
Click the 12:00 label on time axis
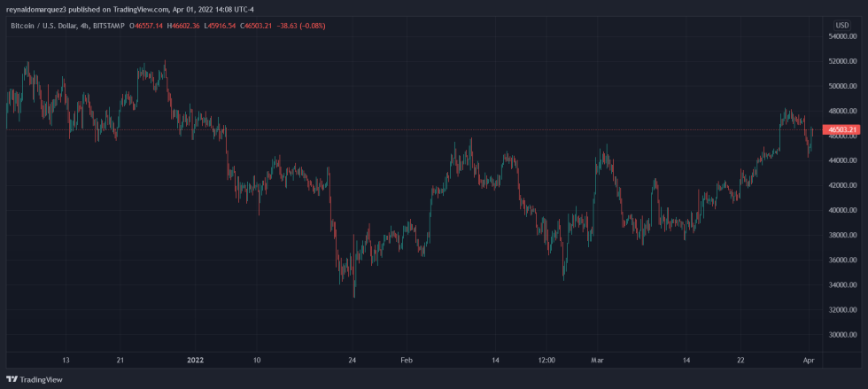pyautogui.click(x=546, y=360)
